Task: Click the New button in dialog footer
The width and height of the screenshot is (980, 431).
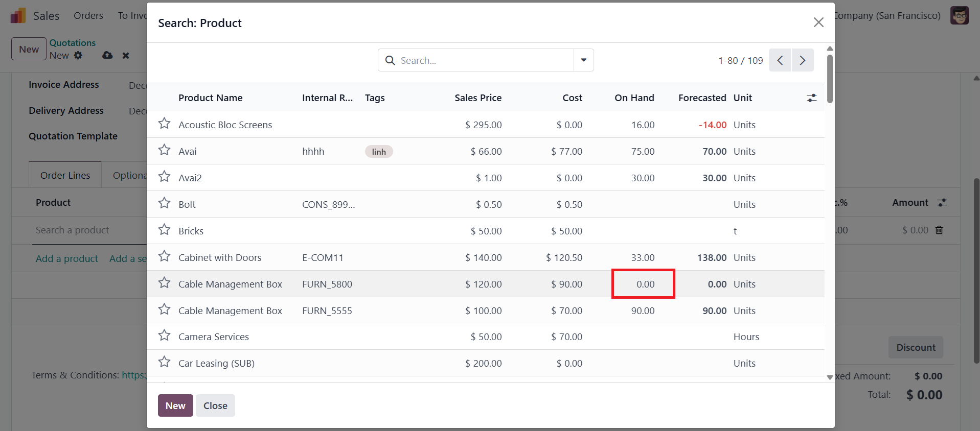Action: tap(175, 405)
